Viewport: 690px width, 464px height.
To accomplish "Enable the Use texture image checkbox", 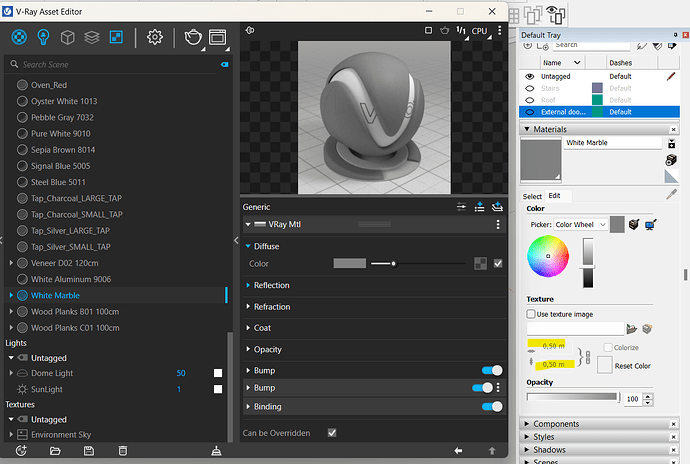I will pos(530,314).
